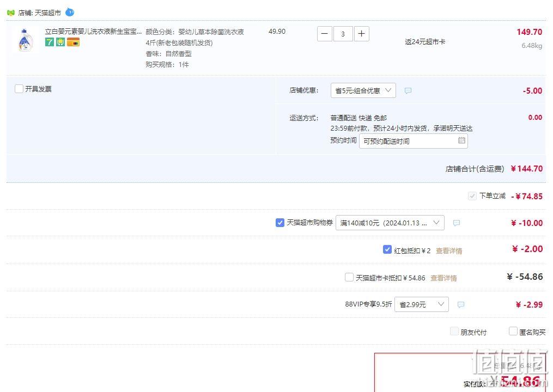Viewport: 553px width, 392px height.
Task: Open the calendar icon in delivery time field
Action: 461,140
